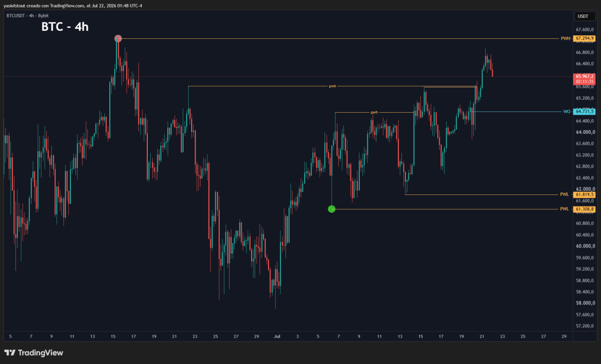This screenshot has width=601, height=364.
Task: Select the upper 'pwh' line label near 65.600
Action: (332, 86)
